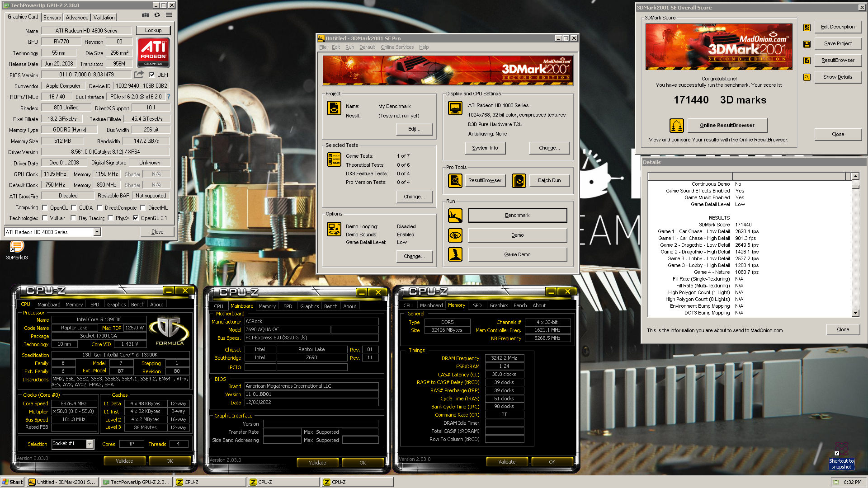Click the Benchmark run icon
Image resolution: width=868 pixels, height=488 pixels.
pyautogui.click(x=455, y=216)
